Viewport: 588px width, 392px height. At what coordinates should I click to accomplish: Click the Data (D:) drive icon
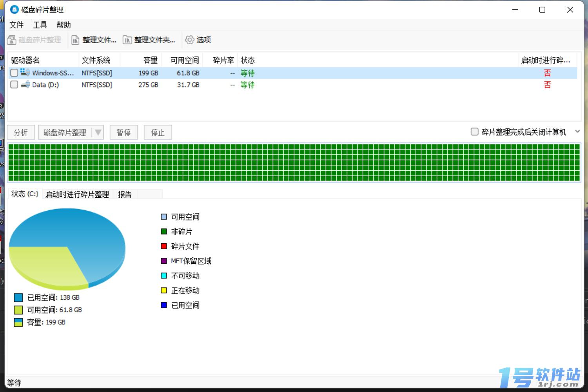tap(25, 85)
